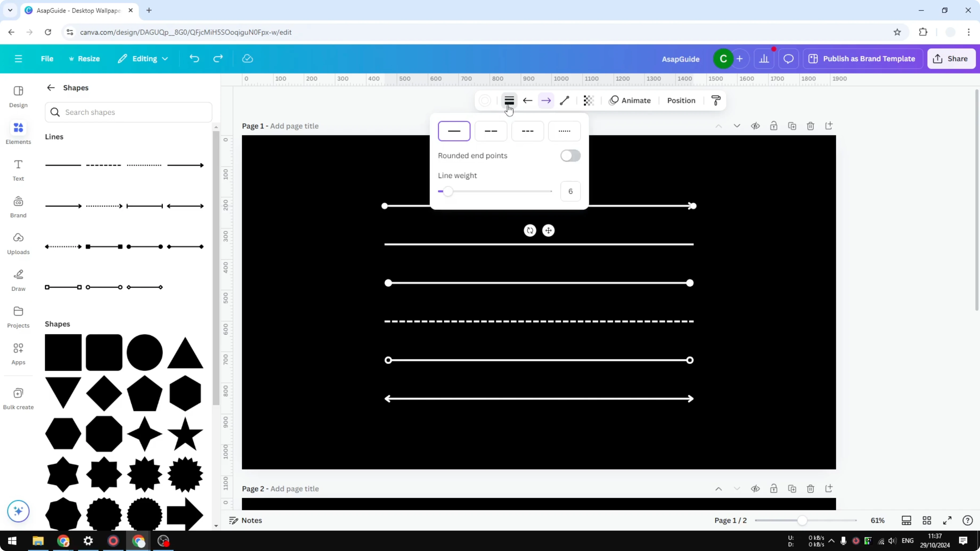
Task: Lock Page 1 with the padlock icon
Action: 774,126
